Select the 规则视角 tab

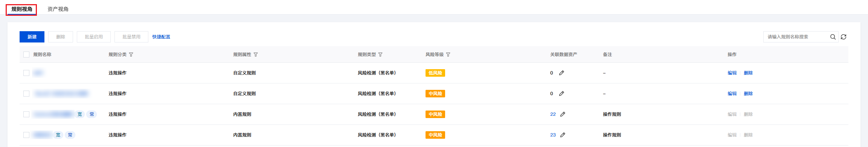tap(22, 9)
